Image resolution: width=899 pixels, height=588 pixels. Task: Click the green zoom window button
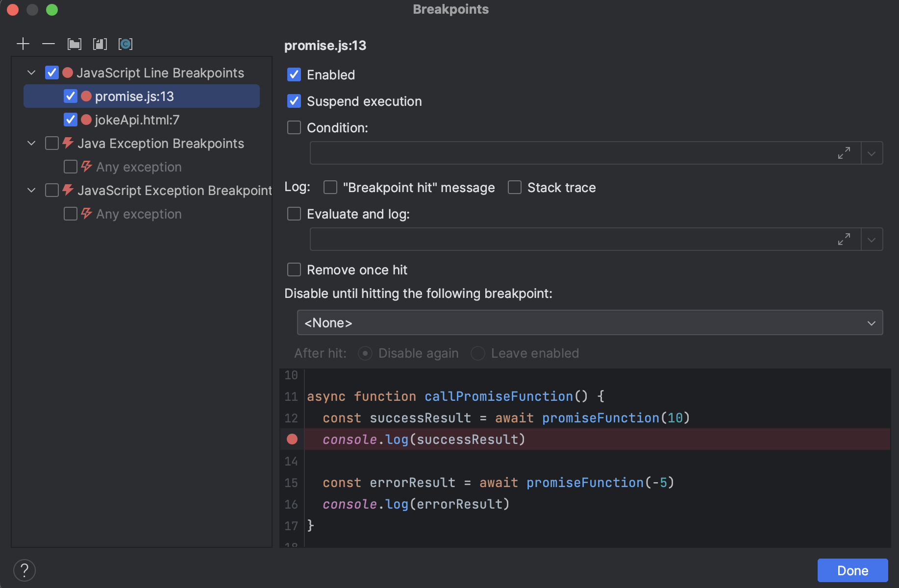[52, 10]
